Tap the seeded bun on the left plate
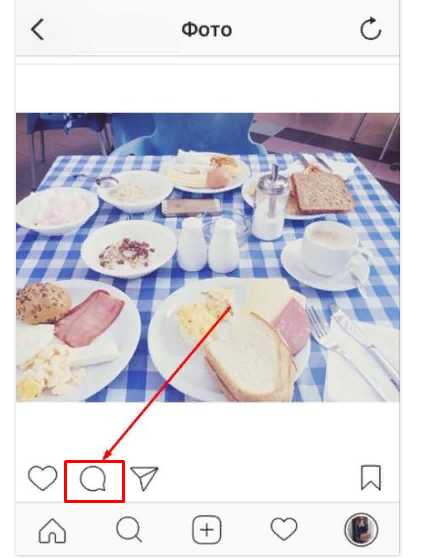Screen dimensions: 429x558 tap(42, 303)
